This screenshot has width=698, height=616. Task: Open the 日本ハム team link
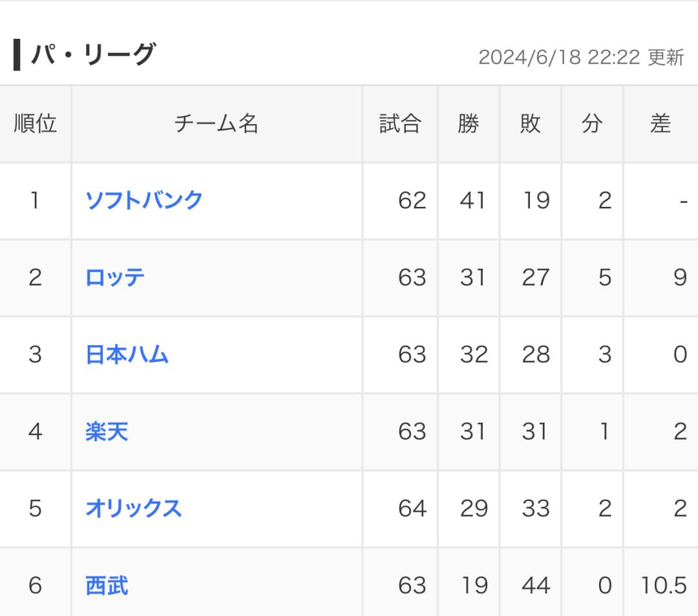click(127, 355)
